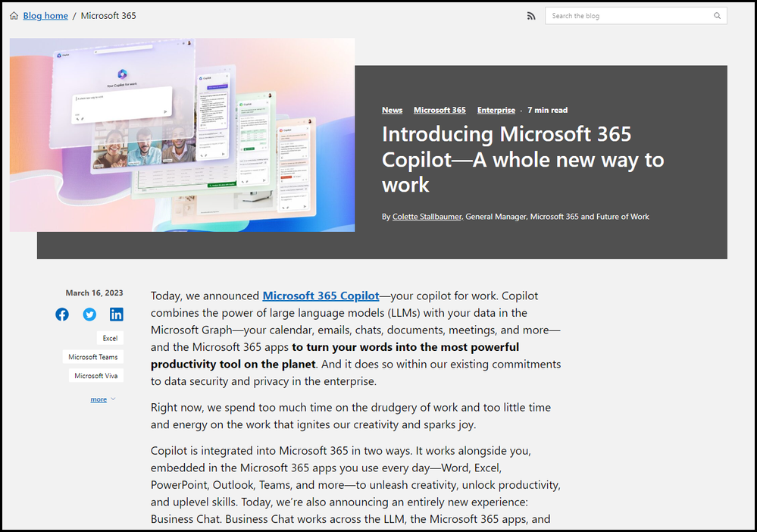Screen dimensions: 757x532
Task: Open the Blog home breadcrumb link
Action: click(45, 15)
